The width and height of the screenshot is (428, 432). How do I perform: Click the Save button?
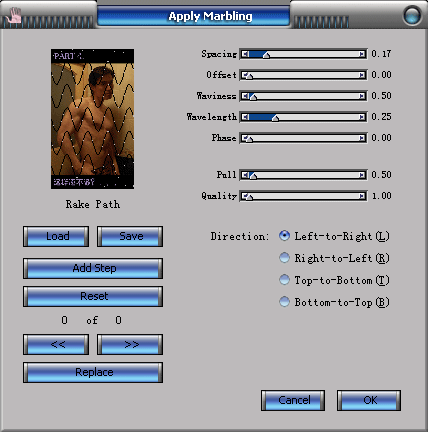tap(130, 236)
